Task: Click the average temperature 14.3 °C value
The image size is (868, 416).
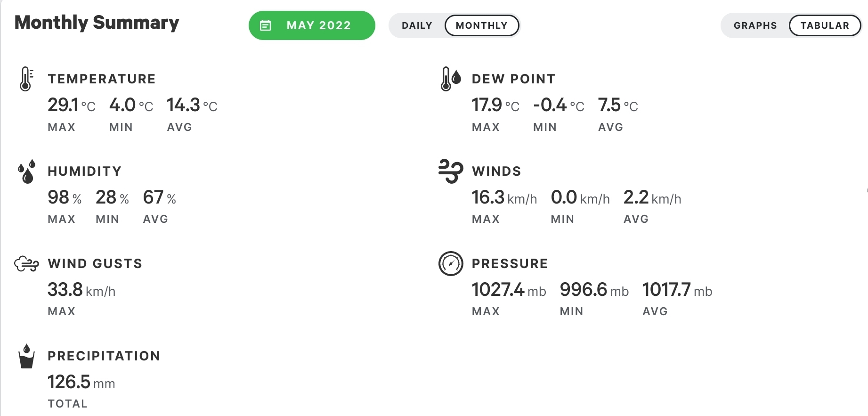Action: tap(192, 105)
